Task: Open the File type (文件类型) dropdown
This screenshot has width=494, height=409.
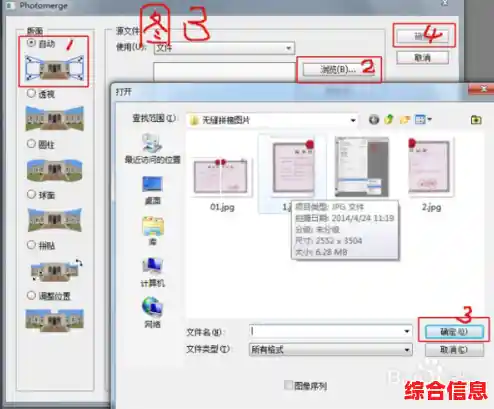Action: pyautogui.click(x=331, y=350)
